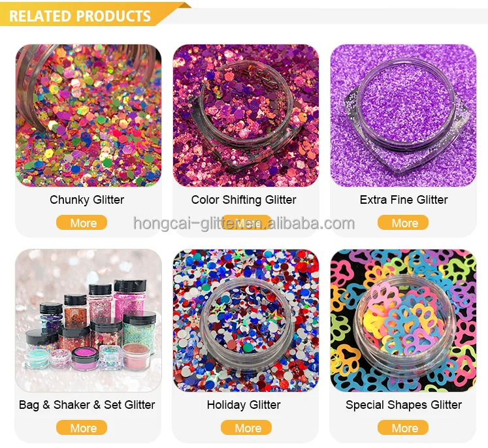Click More under Special Shapes Glitter

point(403,428)
